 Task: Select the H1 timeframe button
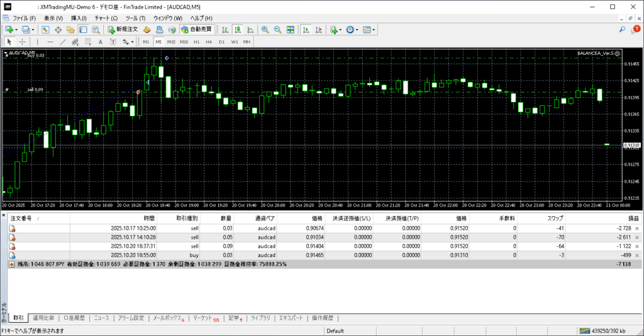tap(196, 42)
